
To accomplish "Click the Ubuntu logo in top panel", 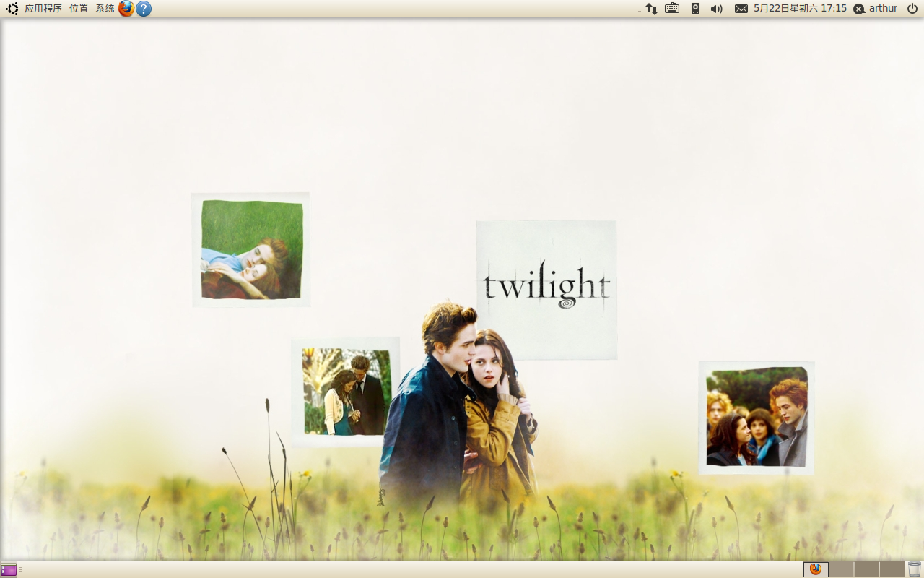I will pyautogui.click(x=12, y=9).
